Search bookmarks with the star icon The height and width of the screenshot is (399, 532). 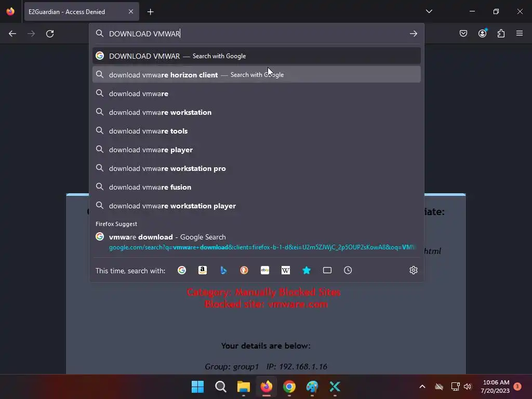click(x=307, y=270)
